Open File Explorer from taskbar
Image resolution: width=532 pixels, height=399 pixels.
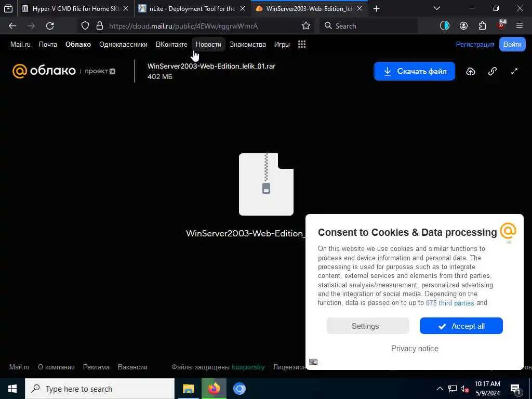[188, 389]
